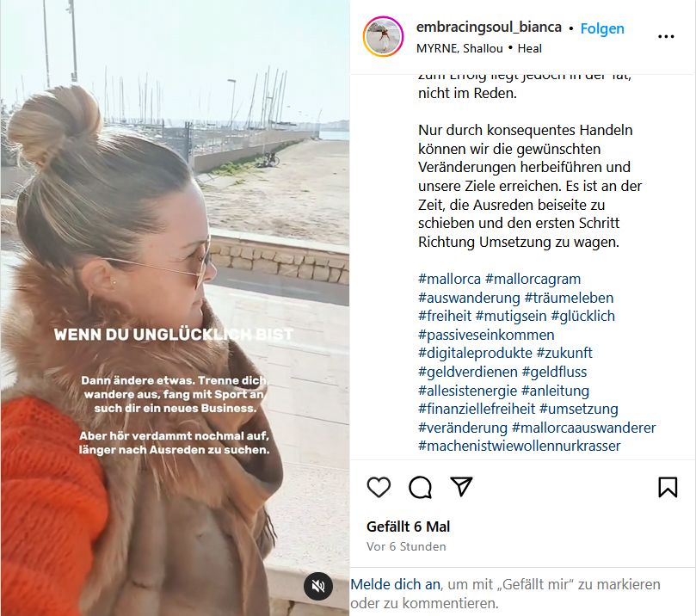Open the #machenistwiewollennurkrasser hashtag

coord(519,446)
